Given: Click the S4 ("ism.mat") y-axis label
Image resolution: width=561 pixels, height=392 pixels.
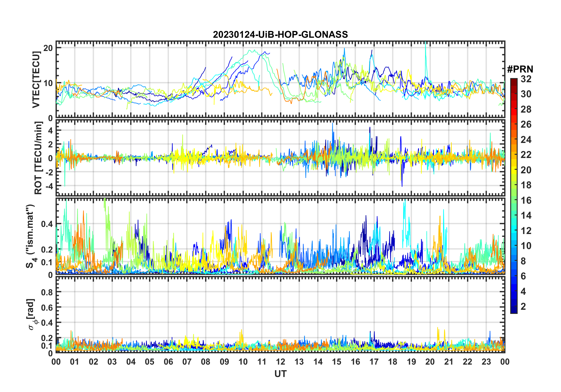Looking at the screenshot, I should [x=31, y=236].
